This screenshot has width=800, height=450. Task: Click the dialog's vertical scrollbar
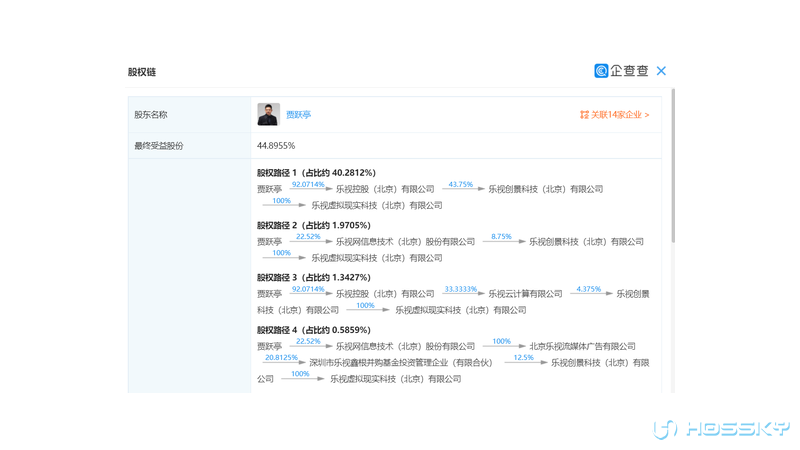[x=673, y=166]
